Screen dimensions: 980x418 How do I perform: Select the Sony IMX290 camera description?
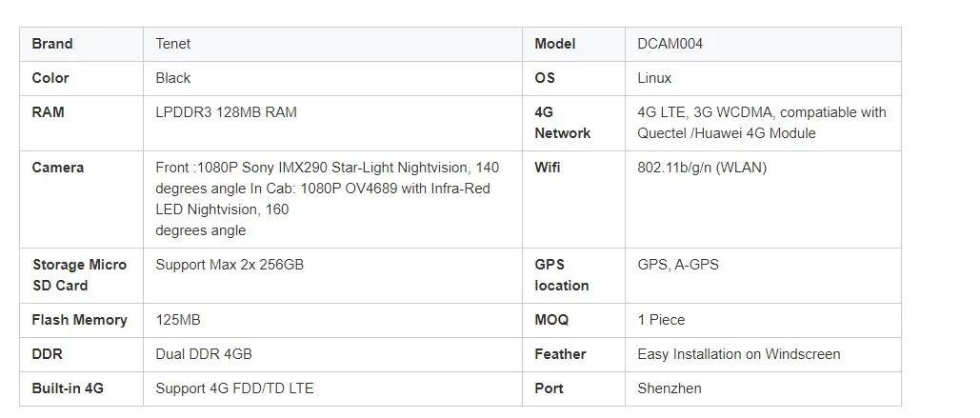click(327, 198)
